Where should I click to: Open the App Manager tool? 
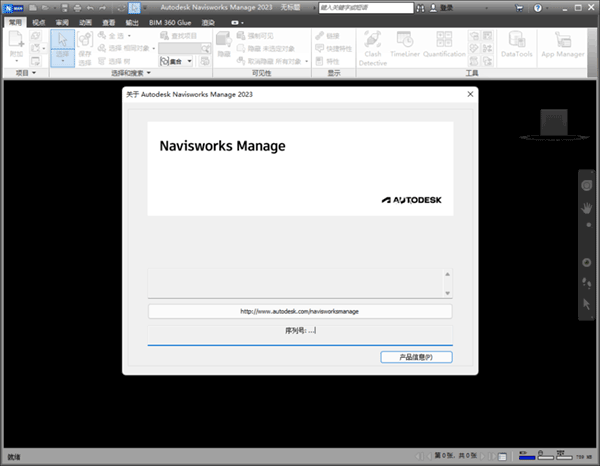(562, 44)
